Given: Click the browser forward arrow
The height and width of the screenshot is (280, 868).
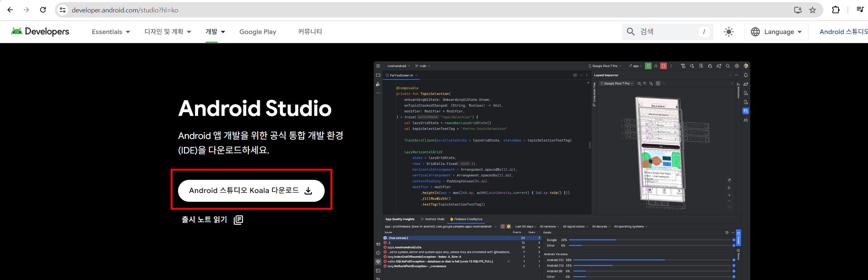Looking at the screenshot, I should [x=26, y=10].
